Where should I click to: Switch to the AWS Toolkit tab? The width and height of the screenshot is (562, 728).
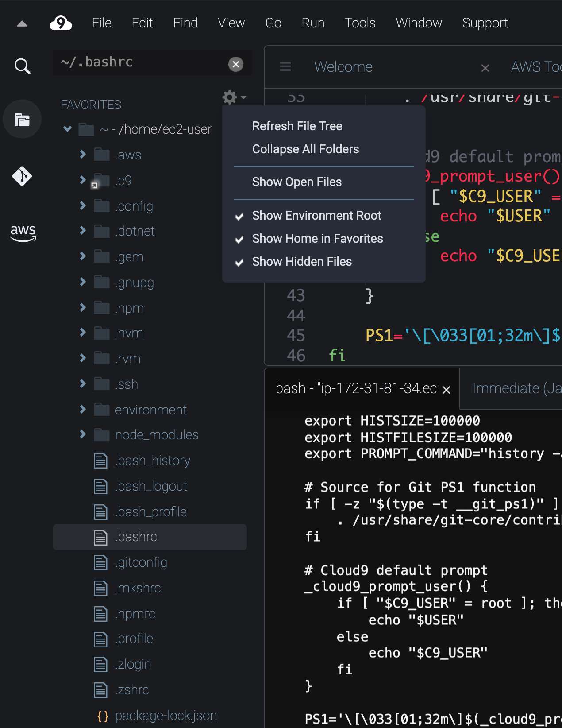pyautogui.click(x=536, y=67)
